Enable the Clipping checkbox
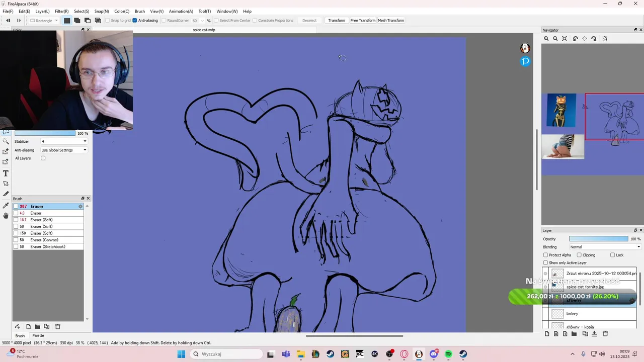 579,255
